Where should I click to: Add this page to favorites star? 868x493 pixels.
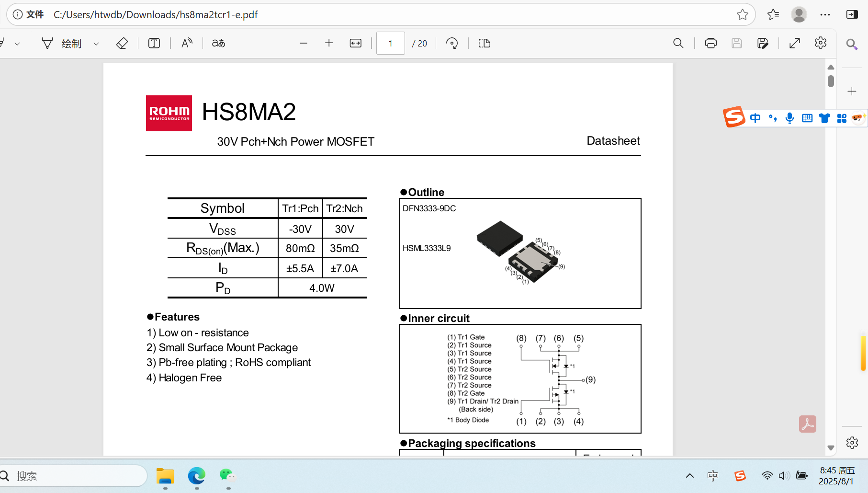[x=743, y=15]
